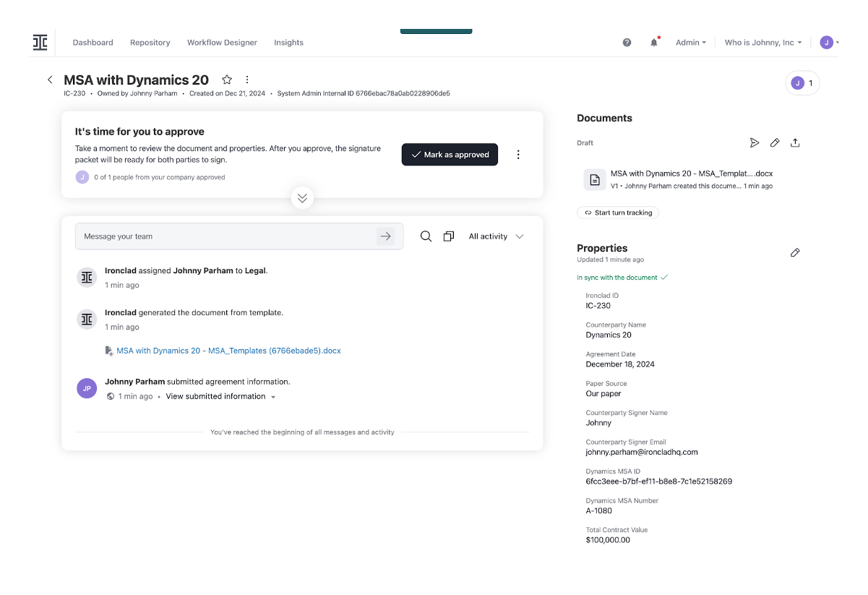Click the Dynamics MSA Number A-1080

tap(598, 510)
